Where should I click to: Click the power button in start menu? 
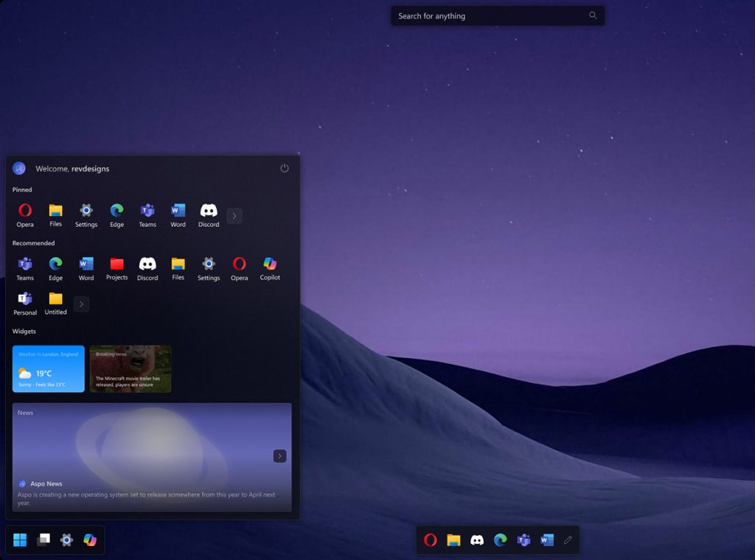pyautogui.click(x=285, y=169)
